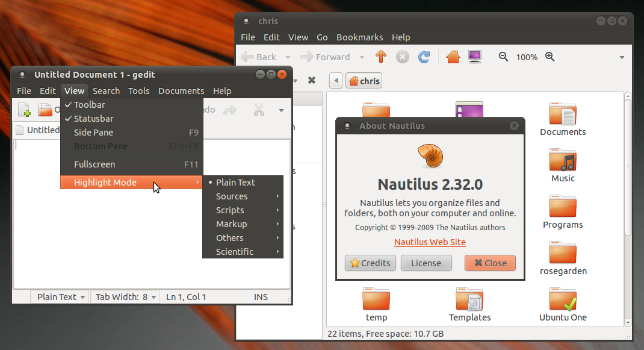The width and height of the screenshot is (644, 350).
Task: Open gedit Search menu
Action: (106, 91)
